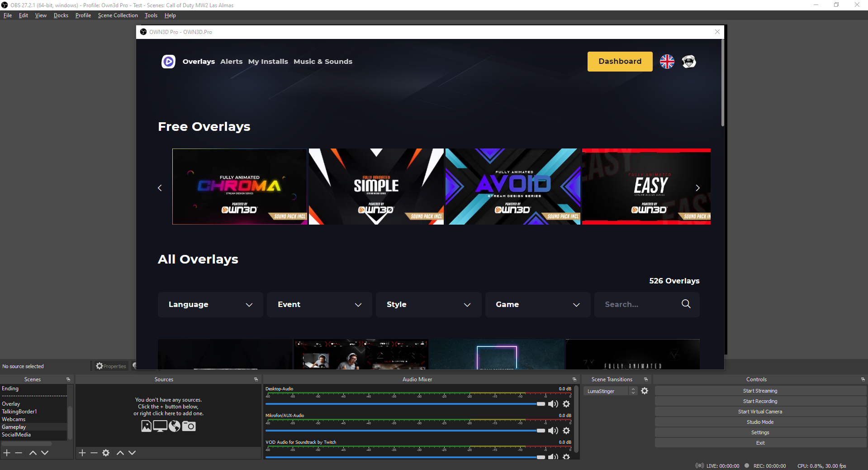Click the Exit button
This screenshot has width=868, height=470.
tap(760, 443)
